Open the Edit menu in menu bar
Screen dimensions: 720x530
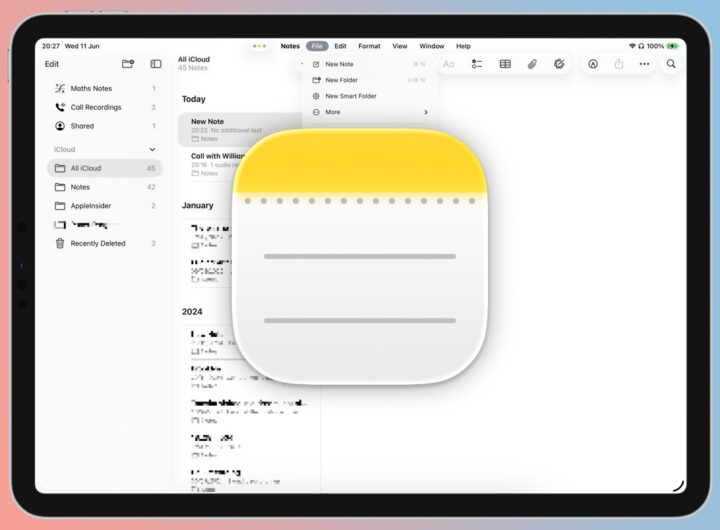(x=340, y=46)
